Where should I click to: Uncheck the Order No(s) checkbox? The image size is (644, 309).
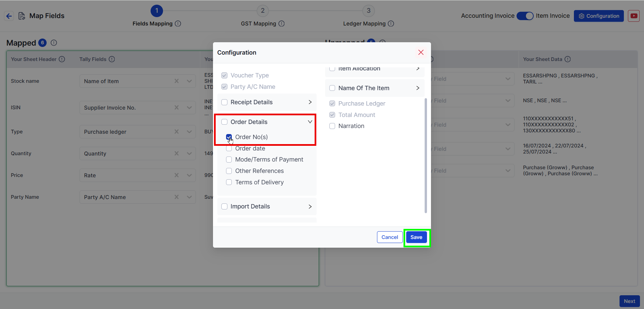click(x=229, y=137)
